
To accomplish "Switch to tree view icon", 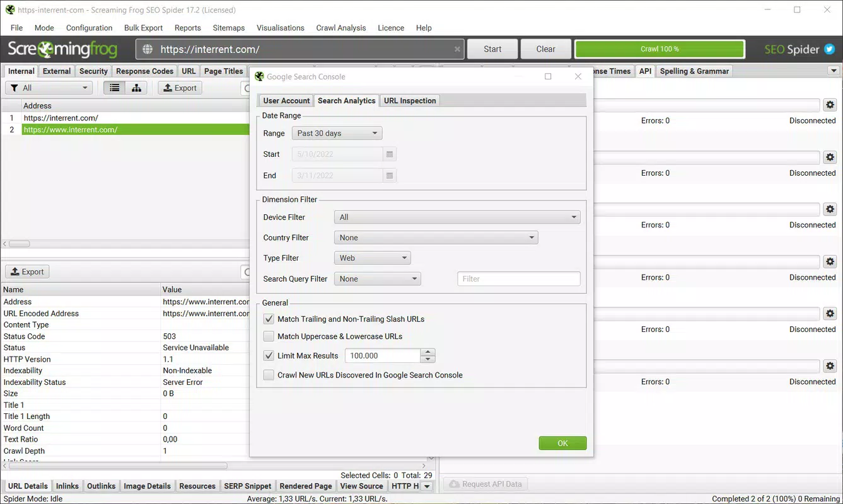I will [136, 88].
